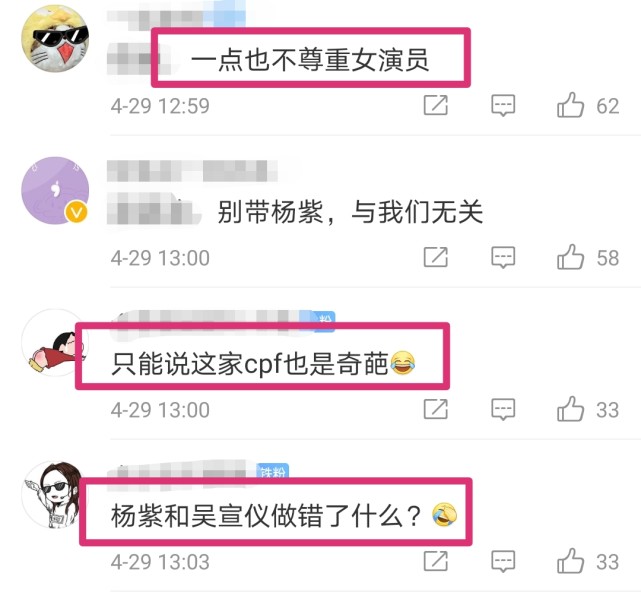Image resolution: width=641 pixels, height=605 pixels.
Task: Repost the comment posted at 12:59
Action: 436,105
